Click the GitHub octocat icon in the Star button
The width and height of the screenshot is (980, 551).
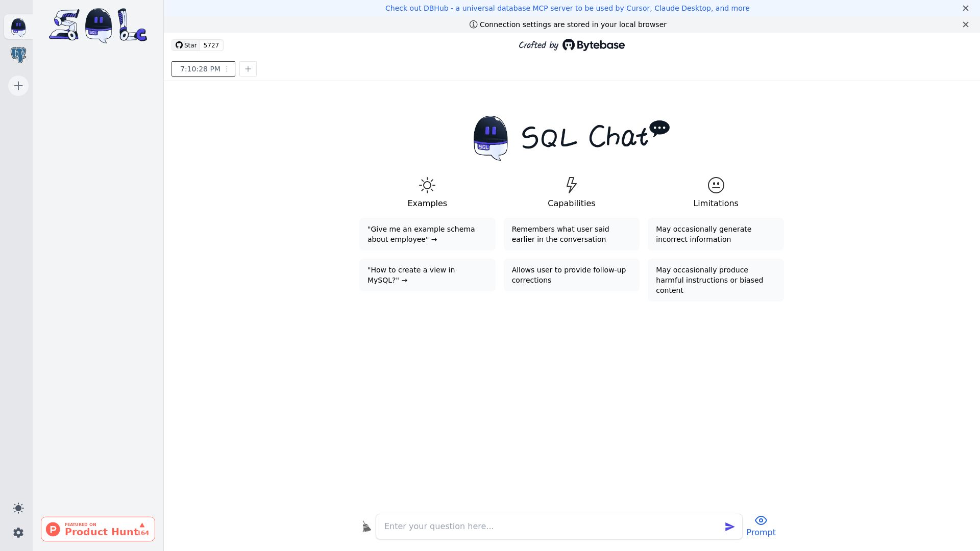(x=179, y=45)
